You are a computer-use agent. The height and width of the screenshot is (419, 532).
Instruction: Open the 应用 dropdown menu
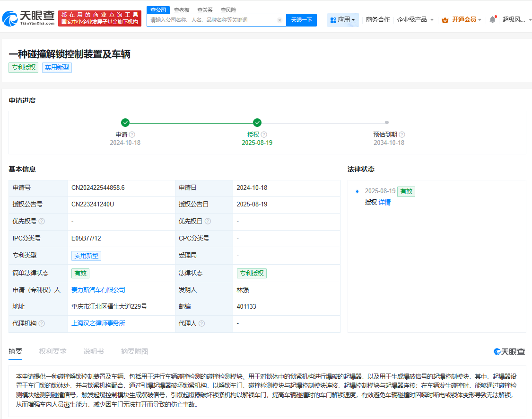pyautogui.click(x=343, y=20)
